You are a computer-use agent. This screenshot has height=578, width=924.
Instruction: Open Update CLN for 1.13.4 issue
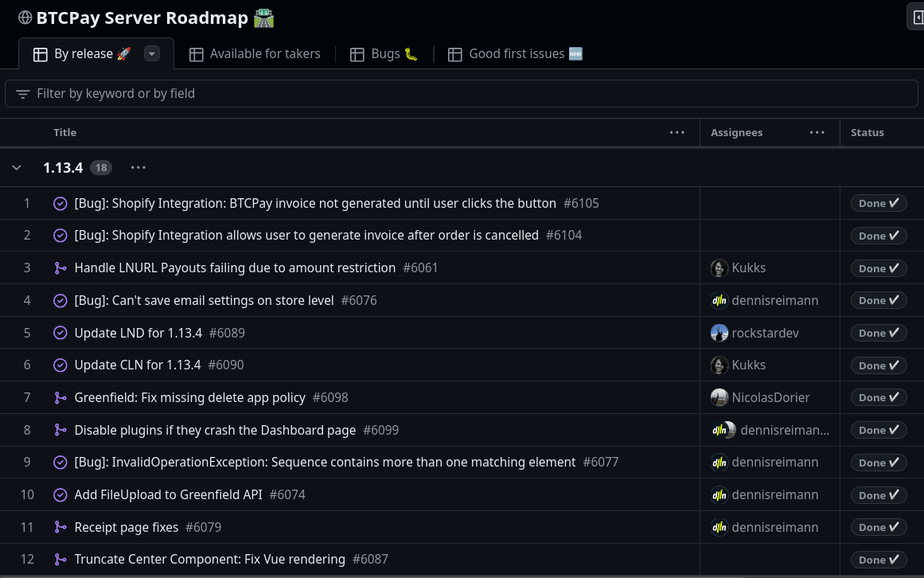(138, 365)
